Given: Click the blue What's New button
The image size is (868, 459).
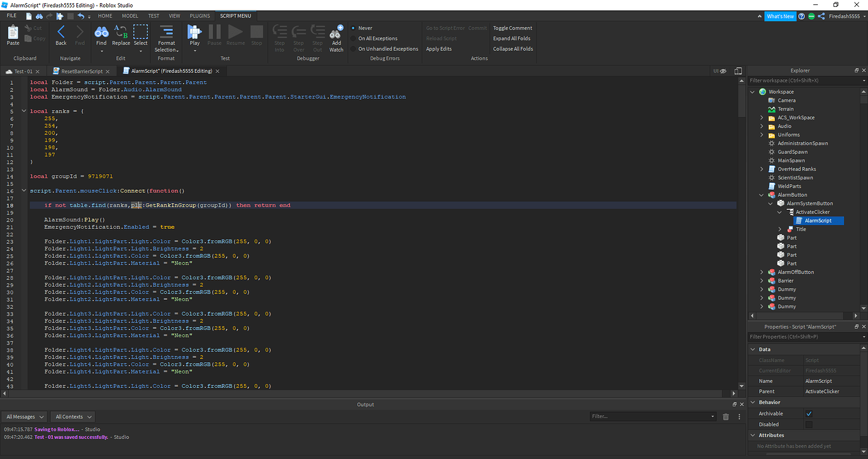Looking at the screenshot, I should point(780,16).
